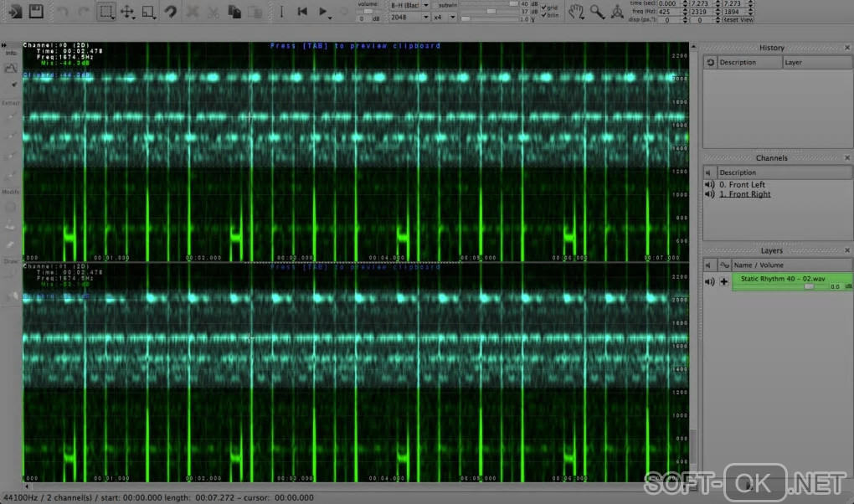Rewind playback to the start
The height and width of the screenshot is (504, 854).
point(302,11)
